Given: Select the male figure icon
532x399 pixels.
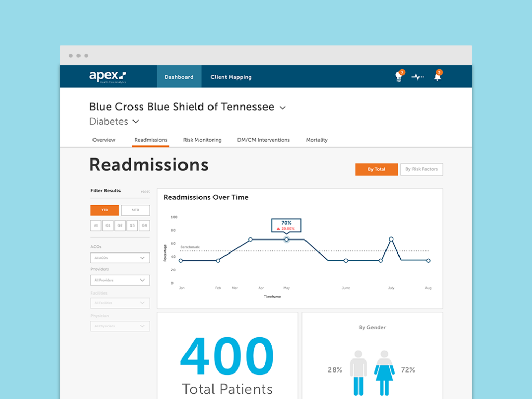Looking at the screenshot, I should [x=358, y=373].
